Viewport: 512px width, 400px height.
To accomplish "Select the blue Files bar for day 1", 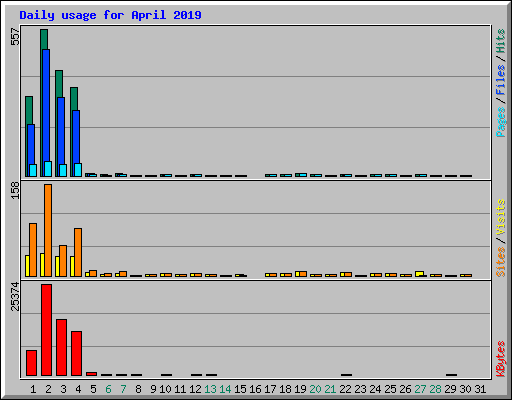I will [31, 144].
